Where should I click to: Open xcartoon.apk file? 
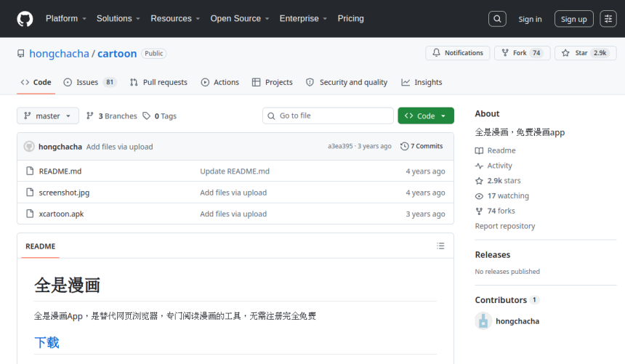61,214
